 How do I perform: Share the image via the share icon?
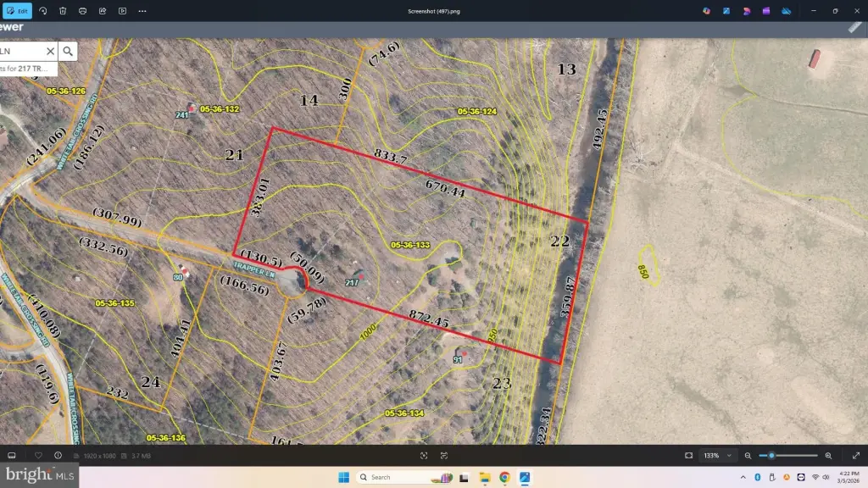[x=103, y=11]
